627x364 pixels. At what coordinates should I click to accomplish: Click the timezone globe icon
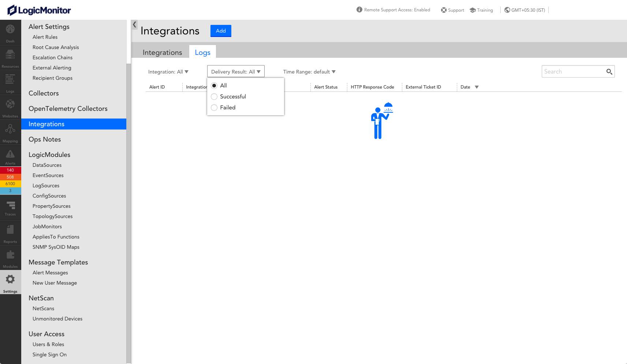click(x=507, y=10)
